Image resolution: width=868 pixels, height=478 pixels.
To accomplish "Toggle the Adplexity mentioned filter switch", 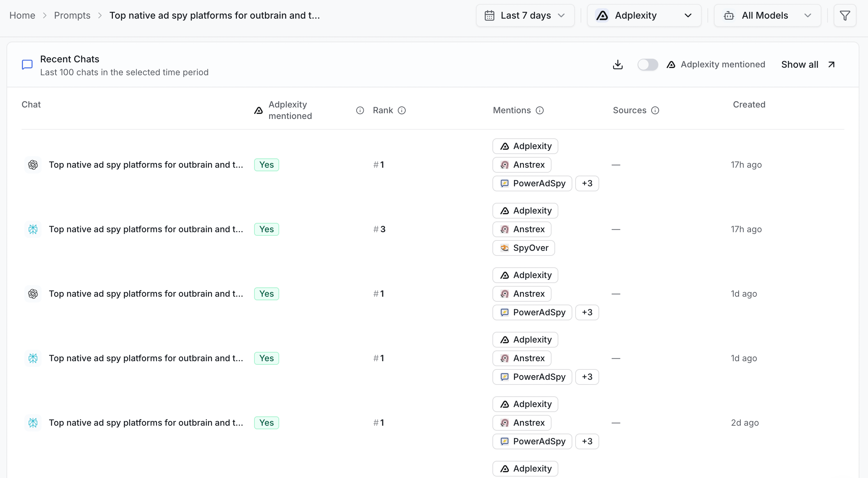I will coord(648,64).
